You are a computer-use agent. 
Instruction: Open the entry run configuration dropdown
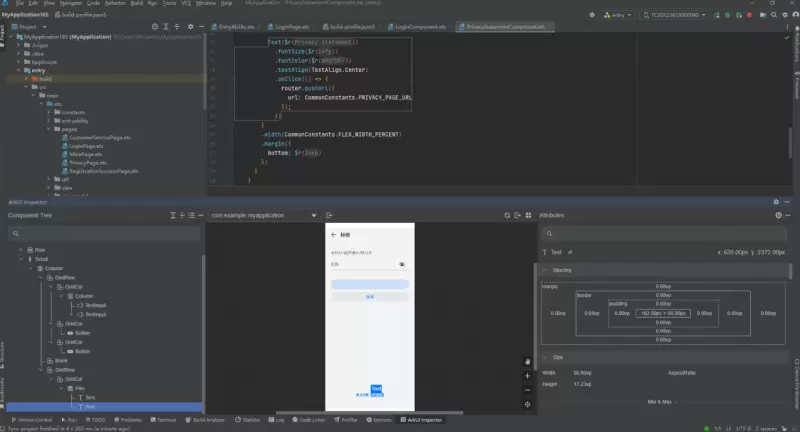[x=620, y=16]
